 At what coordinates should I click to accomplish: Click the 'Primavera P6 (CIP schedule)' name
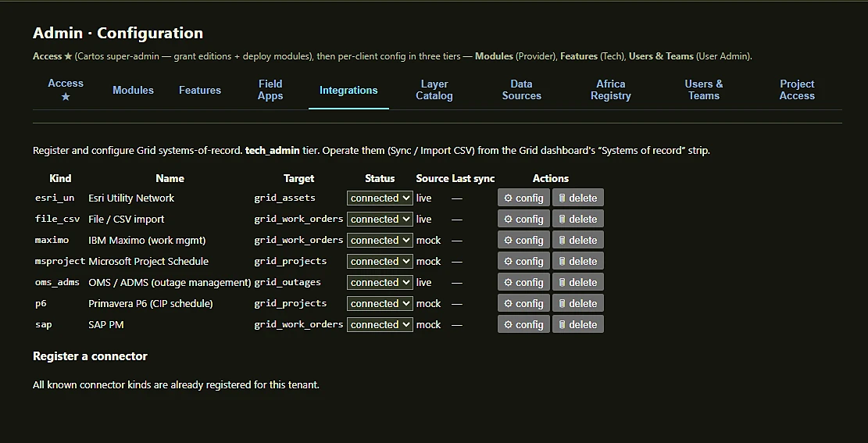coord(151,303)
